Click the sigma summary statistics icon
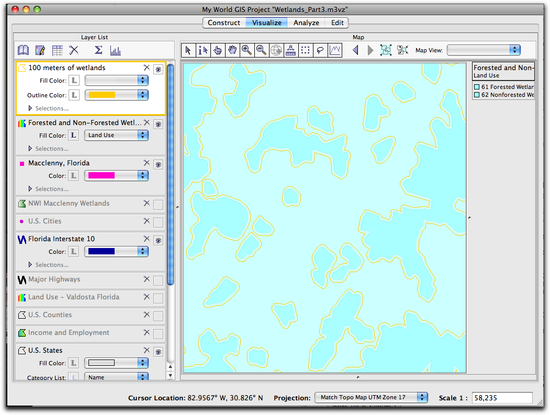The height and width of the screenshot is (415, 550). (x=99, y=50)
